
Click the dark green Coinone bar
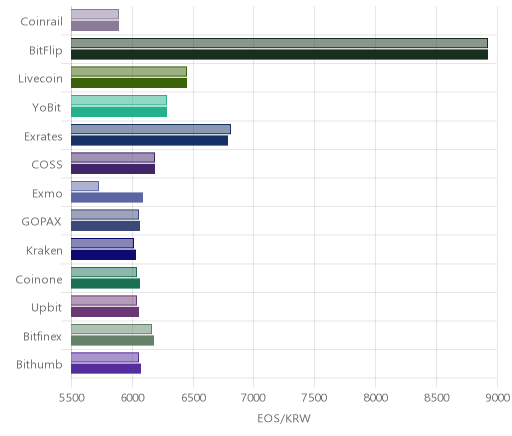point(105,284)
